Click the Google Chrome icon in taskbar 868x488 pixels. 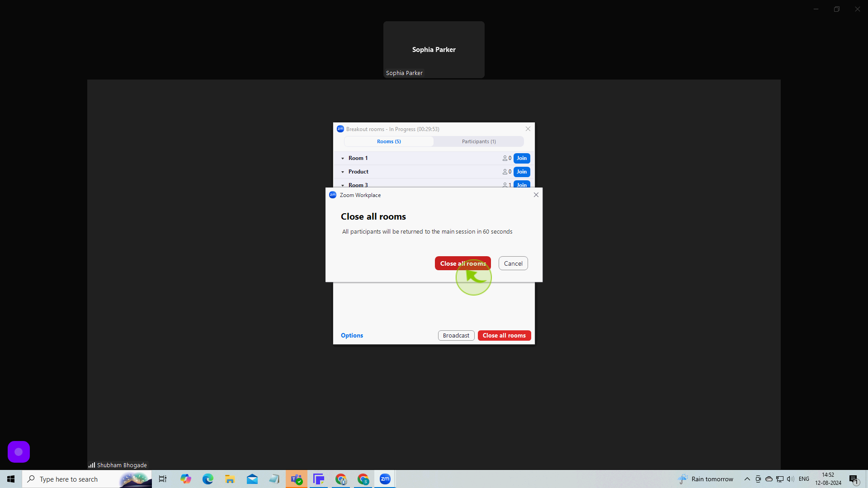(x=341, y=479)
